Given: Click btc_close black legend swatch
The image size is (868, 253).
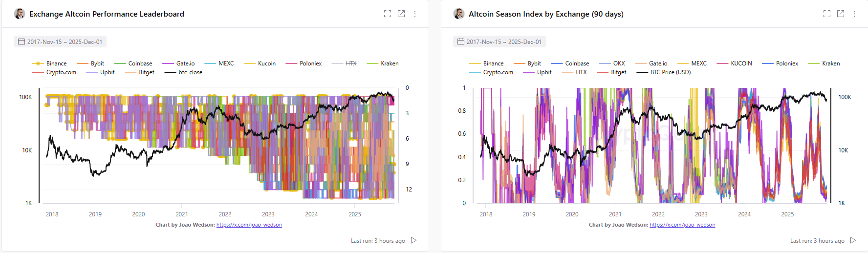Looking at the screenshot, I should [x=170, y=72].
